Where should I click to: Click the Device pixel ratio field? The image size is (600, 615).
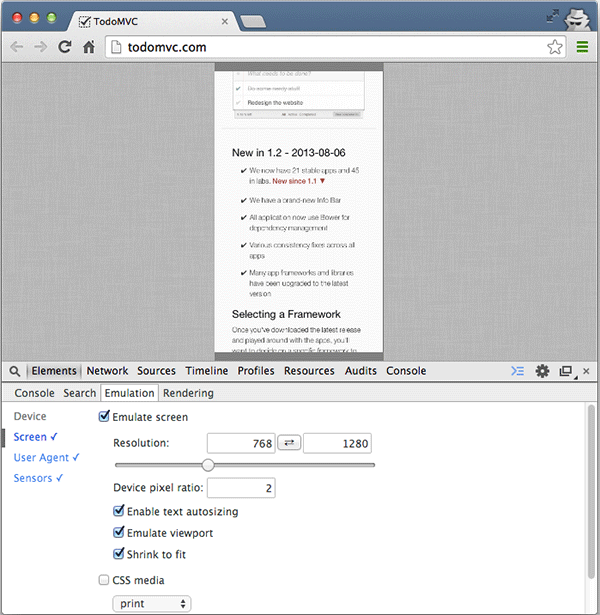pos(241,488)
